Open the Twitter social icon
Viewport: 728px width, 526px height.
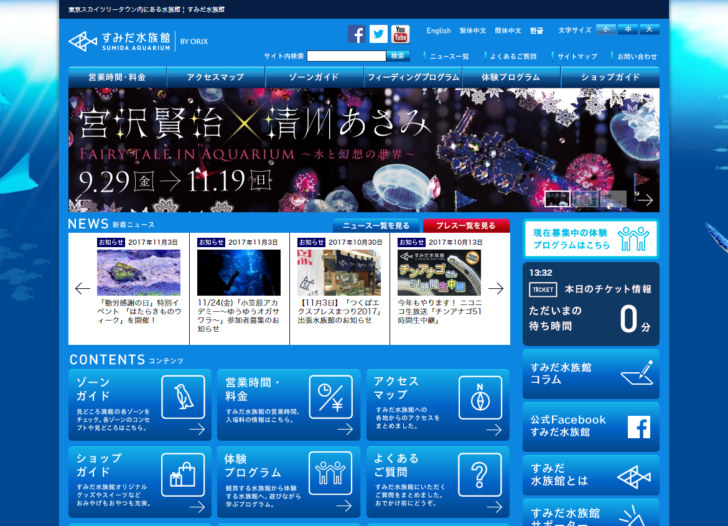click(378, 34)
